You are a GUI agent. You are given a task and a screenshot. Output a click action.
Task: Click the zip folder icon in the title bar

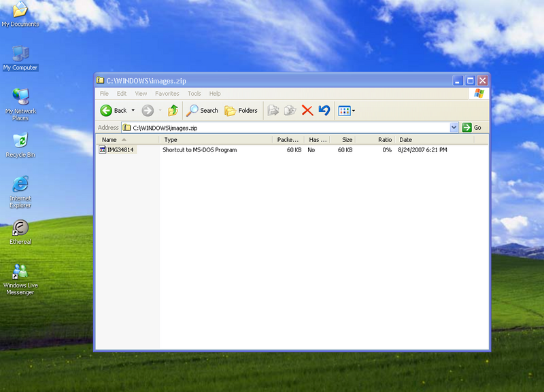click(x=100, y=80)
